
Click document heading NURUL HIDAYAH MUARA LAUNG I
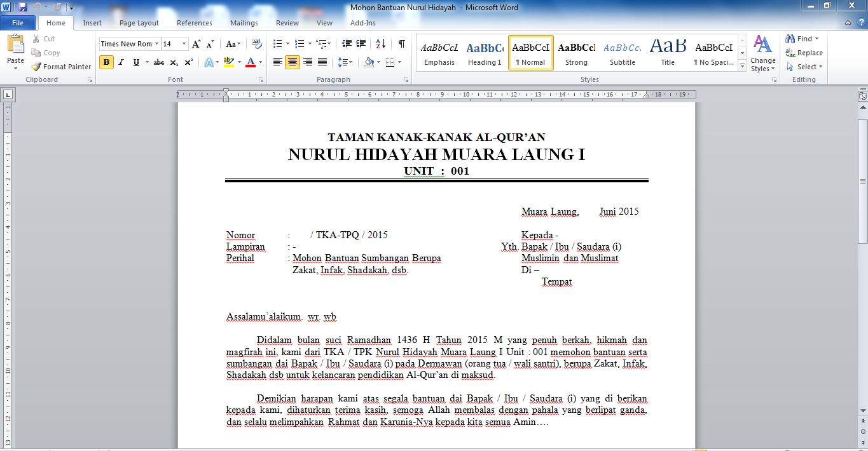436,154
